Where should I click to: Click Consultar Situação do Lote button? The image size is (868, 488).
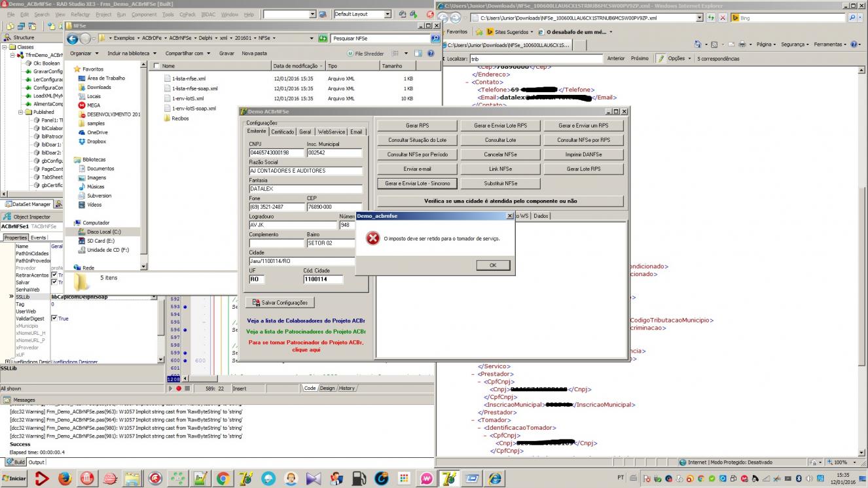click(x=417, y=140)
